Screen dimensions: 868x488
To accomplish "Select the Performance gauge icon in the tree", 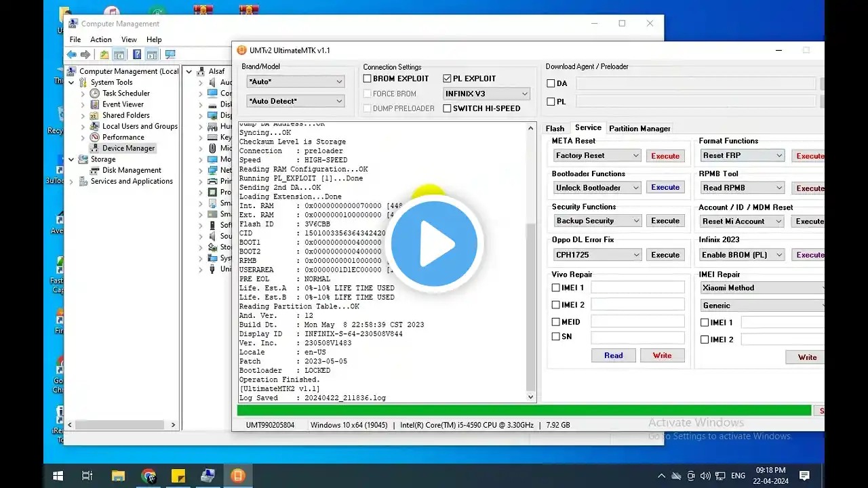I will (x=95, y=137).
